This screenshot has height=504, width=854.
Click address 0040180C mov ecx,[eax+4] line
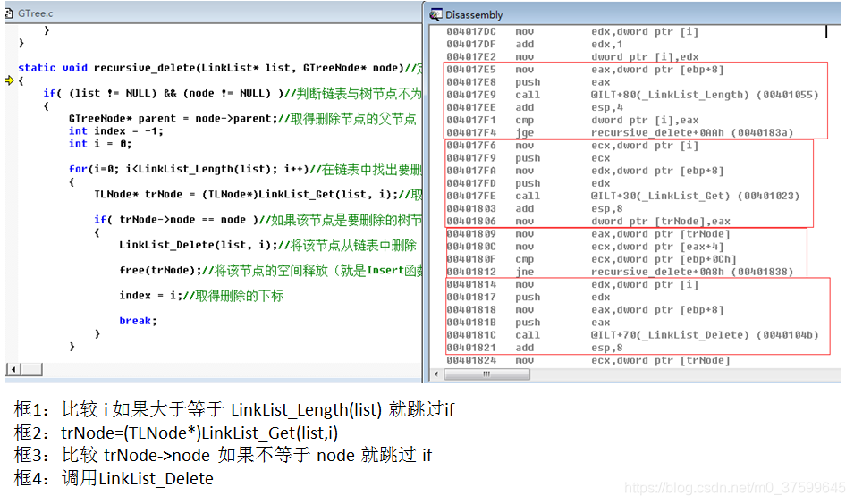coord(585,247)
